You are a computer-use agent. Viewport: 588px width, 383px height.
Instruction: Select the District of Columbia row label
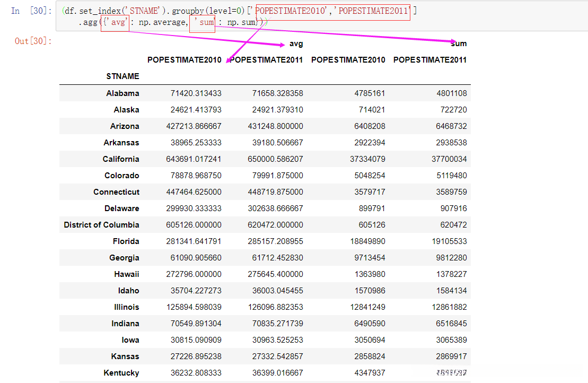coord(101,225)
